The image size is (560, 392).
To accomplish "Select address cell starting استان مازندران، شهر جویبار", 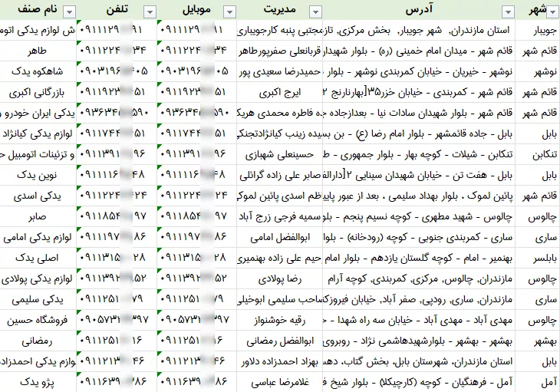I will pyautogui.click(x=419, y=31).
